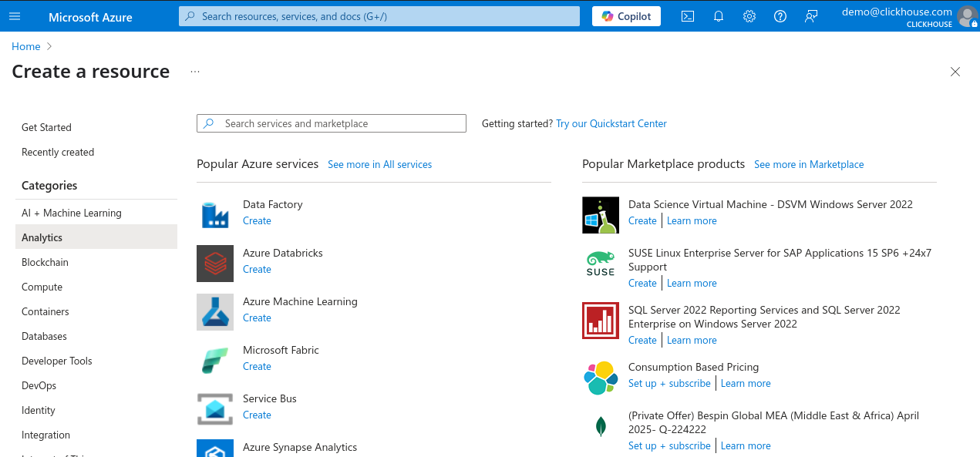The height and width of the screenshot is (457, 980).
Task: Click the Copilot button
Action: coord(626,15)
